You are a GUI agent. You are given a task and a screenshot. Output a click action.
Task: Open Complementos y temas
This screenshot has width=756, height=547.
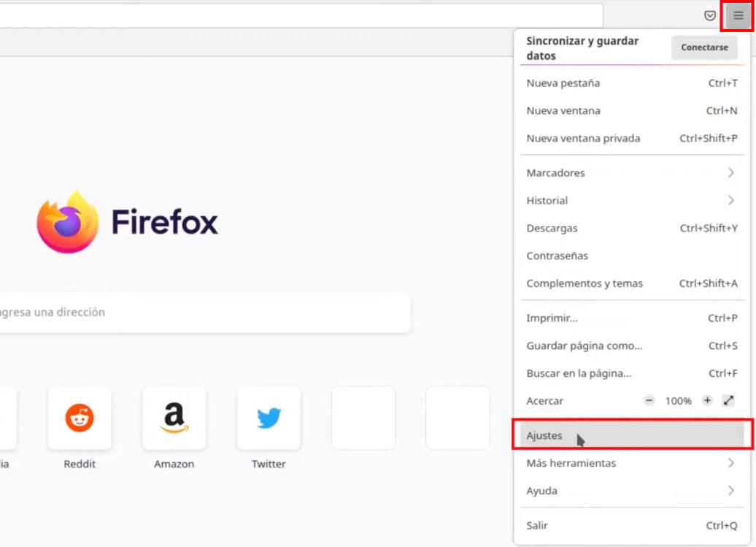[632, 283]
